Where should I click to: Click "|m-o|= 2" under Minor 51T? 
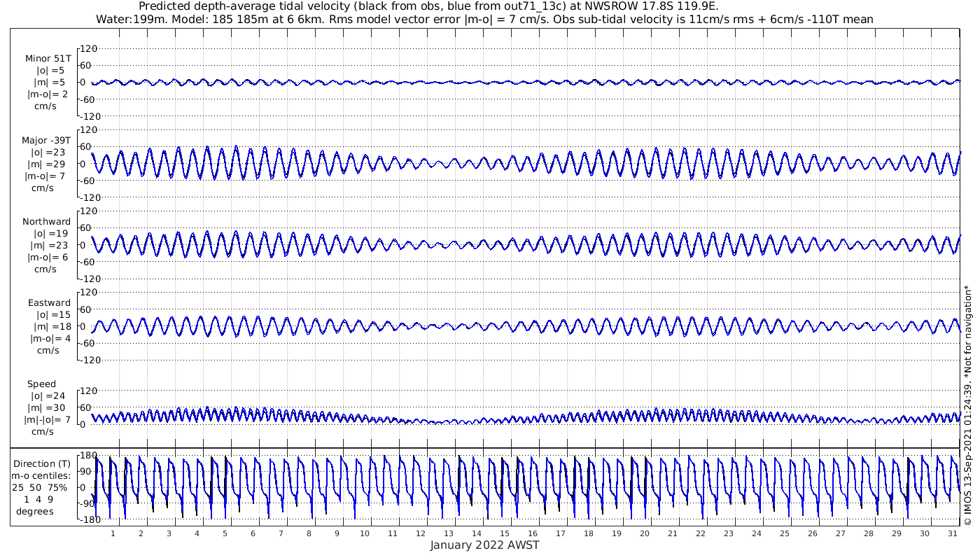(48, 94)
